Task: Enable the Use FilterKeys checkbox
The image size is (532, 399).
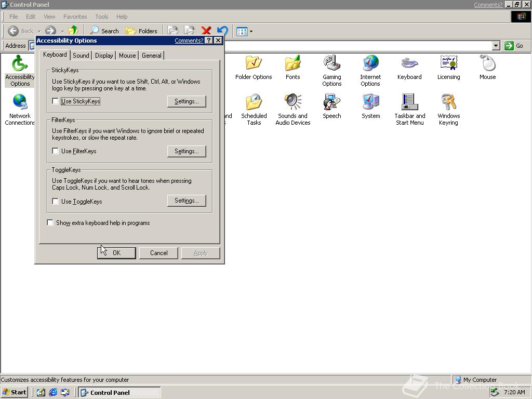Action: click(x=55, y=151)
